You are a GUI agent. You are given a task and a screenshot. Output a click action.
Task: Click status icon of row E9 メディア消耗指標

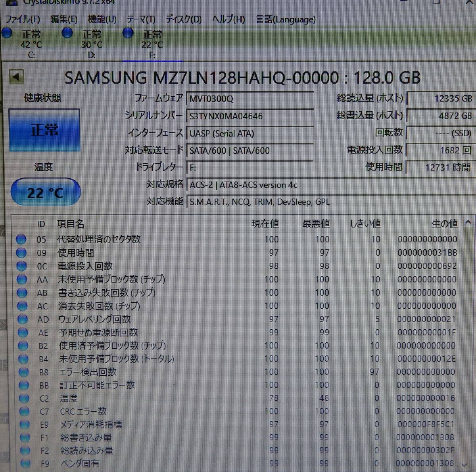(25, 425)
